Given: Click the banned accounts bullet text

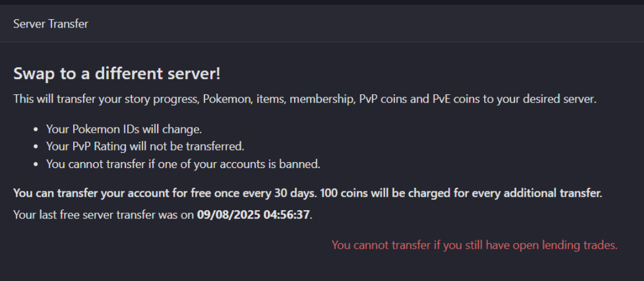Looking at the screenshot, I should pos(183,164).
